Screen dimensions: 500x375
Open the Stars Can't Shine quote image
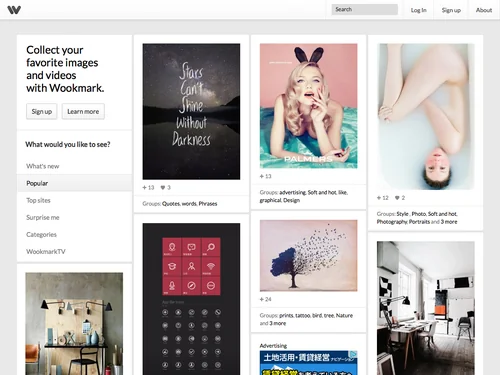pyautogui.click(x=191, y=111)
